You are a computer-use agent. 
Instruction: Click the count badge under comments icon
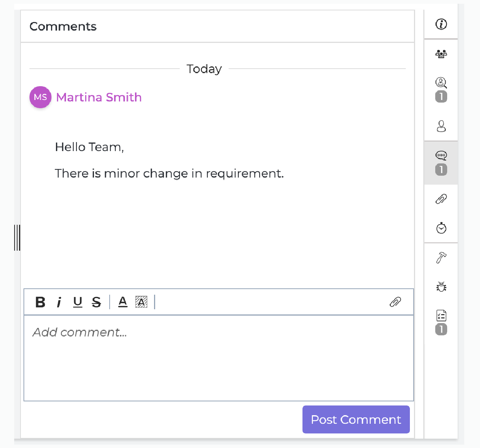point(441,170)
